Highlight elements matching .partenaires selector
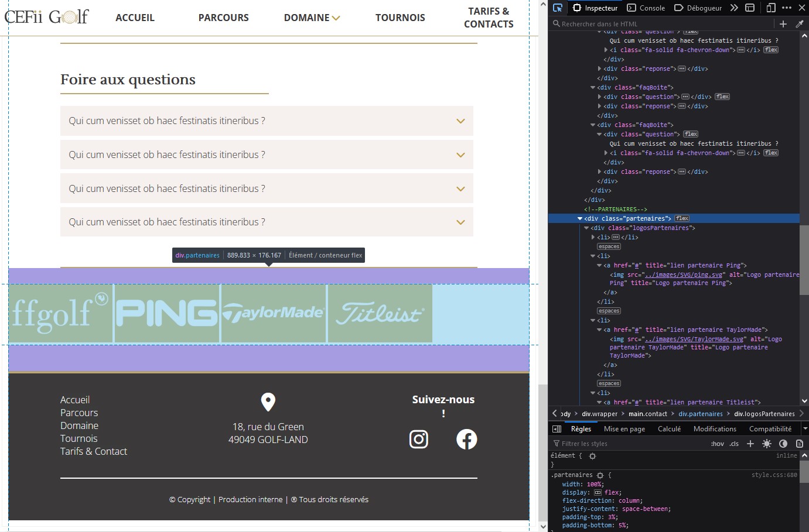 click(x=600, y=475)
